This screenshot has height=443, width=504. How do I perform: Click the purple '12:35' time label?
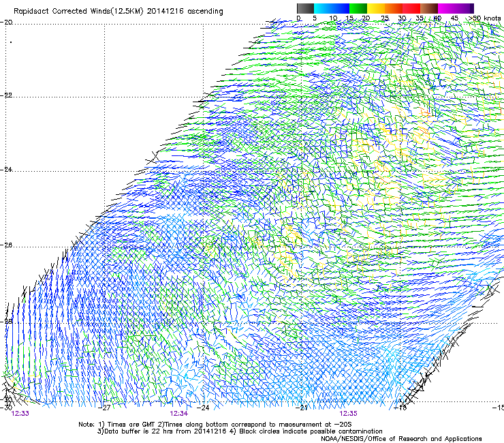[x=349, y=414]
